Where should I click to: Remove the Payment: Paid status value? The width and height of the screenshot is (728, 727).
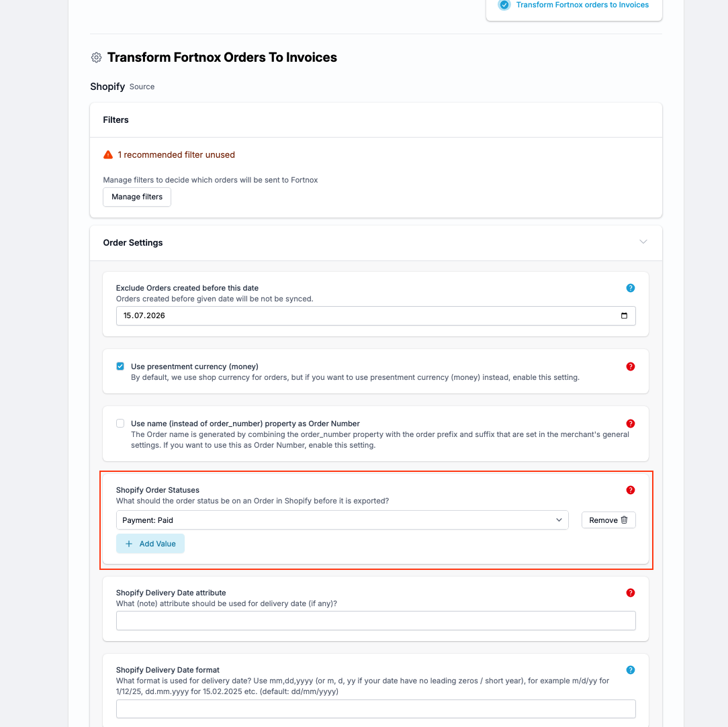[608, 520]
